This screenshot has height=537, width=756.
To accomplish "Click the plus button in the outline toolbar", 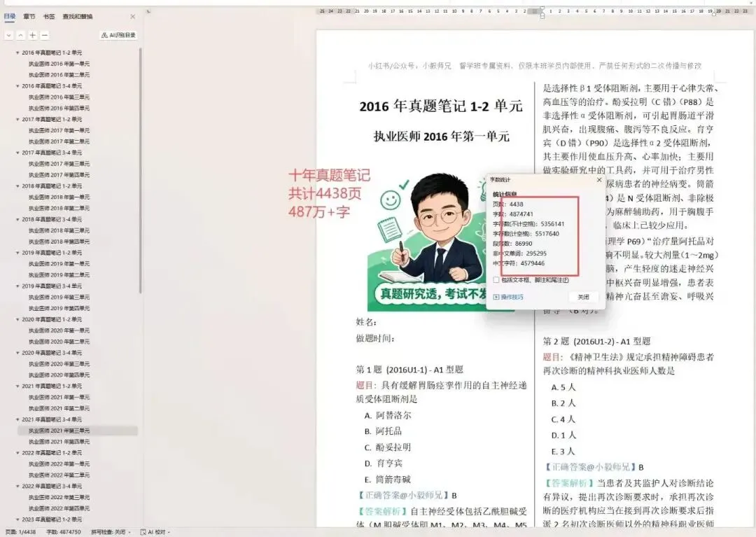I will tap(32, 35).
